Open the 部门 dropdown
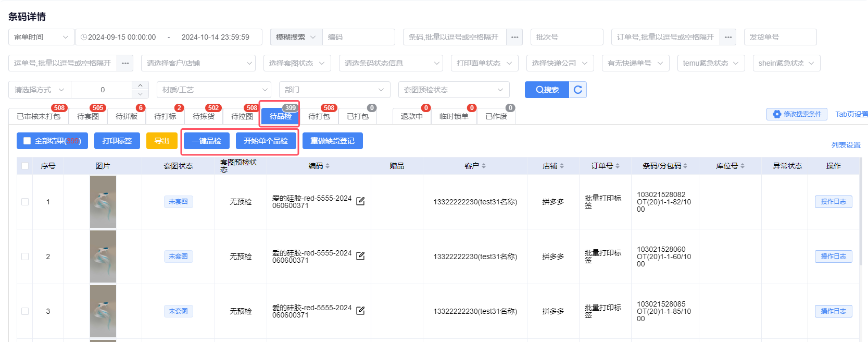The width and height of the screenshot is (868, 342). coord(335,90)
